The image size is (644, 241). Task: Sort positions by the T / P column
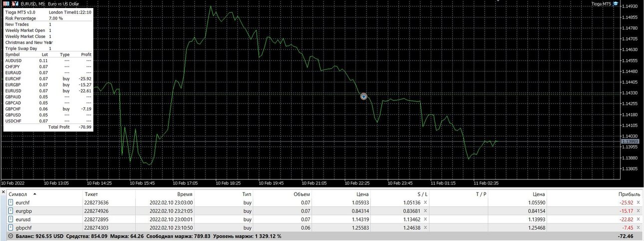[481, 194]
